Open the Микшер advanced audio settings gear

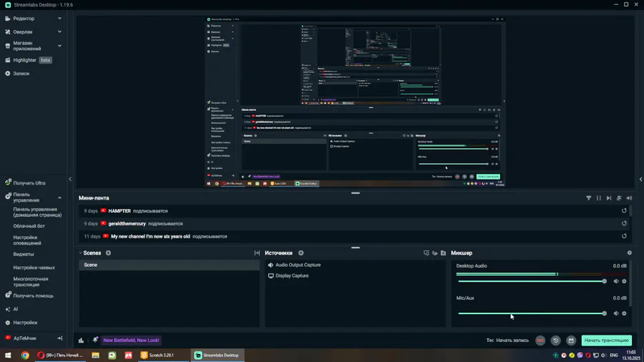tap(629, 253)
